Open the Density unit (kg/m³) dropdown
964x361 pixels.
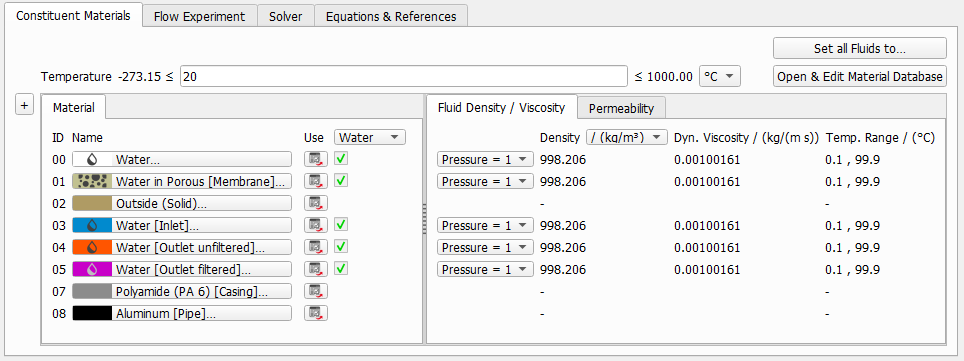point(626,137)
